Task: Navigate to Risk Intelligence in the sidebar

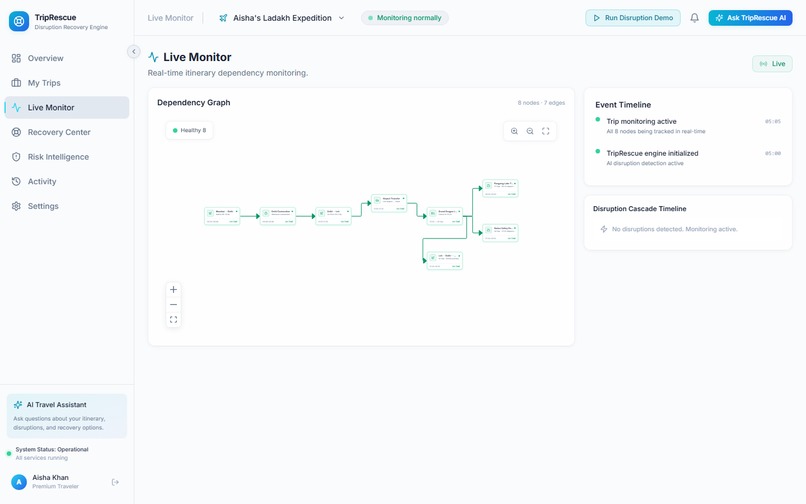Action: click(67, 157)
